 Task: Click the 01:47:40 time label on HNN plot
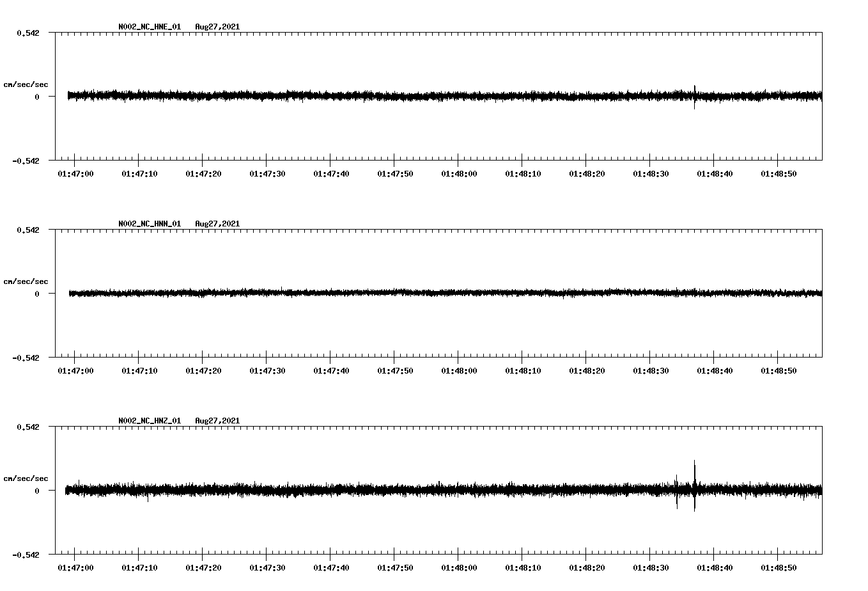click(x=331, y=370)
